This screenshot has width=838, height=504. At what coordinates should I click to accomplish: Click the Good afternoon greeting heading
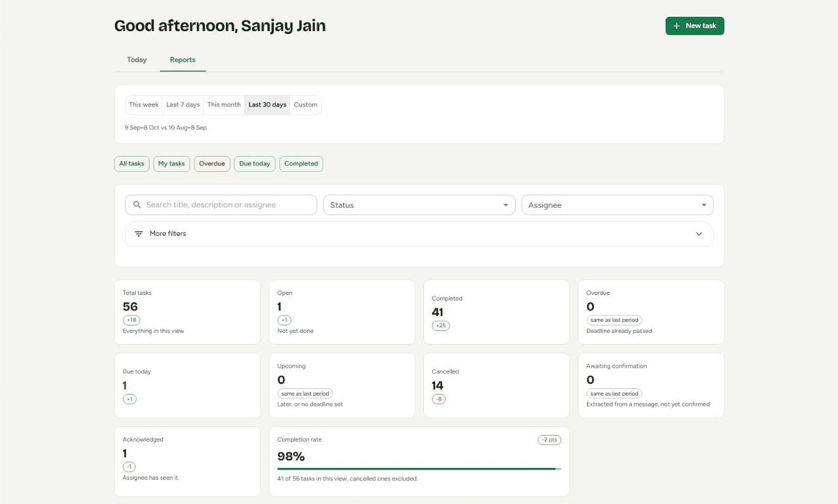tap(220, 26)
